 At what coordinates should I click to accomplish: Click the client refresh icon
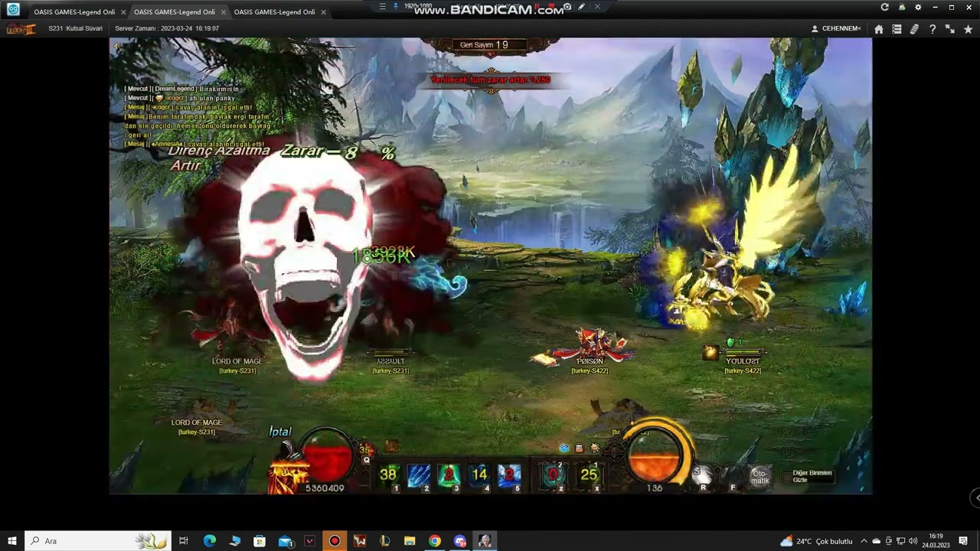coord(885,7)
